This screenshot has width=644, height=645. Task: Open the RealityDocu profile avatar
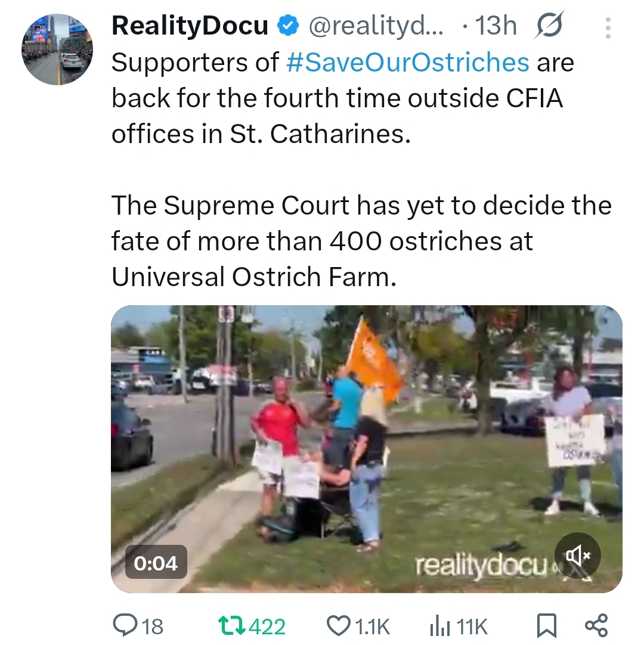[57, 49]
